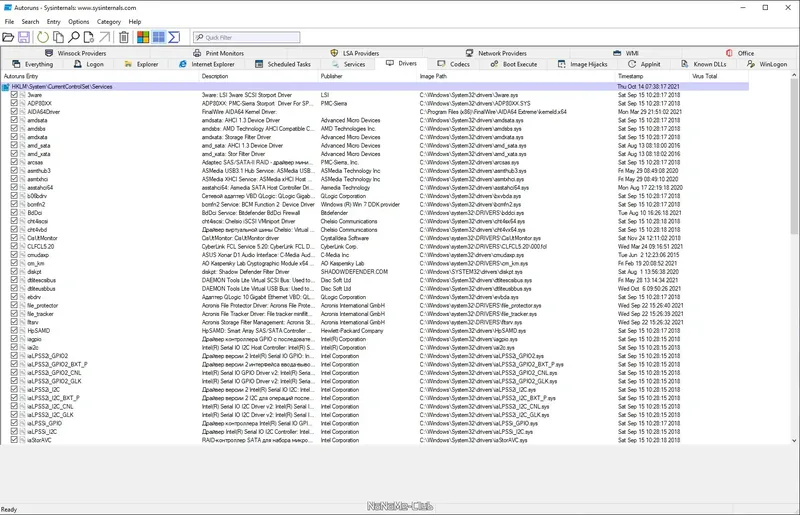Click the file icon next to diskpt
This screenshot has height=515, width=800.
tap(22, 272)
